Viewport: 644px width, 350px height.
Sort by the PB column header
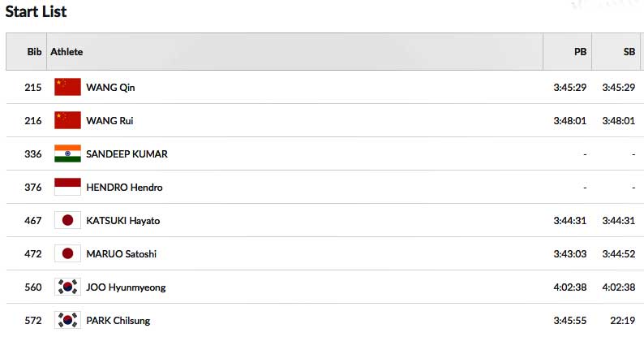(x=580, y=51)
